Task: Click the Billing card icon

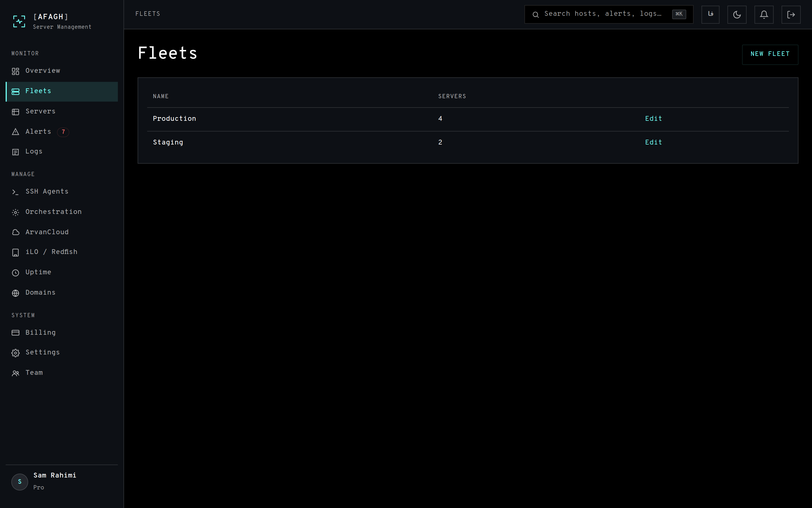Action: pos(16,333)
